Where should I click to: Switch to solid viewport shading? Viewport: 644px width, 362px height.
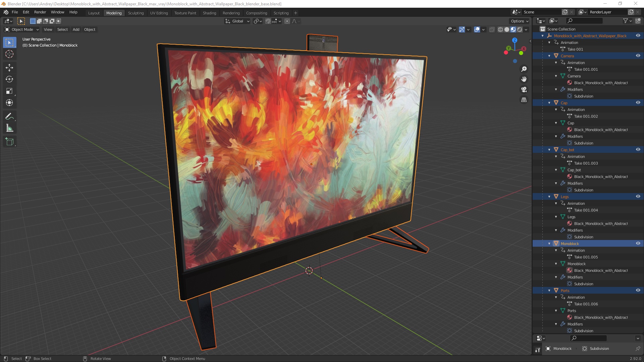[507, 29]
